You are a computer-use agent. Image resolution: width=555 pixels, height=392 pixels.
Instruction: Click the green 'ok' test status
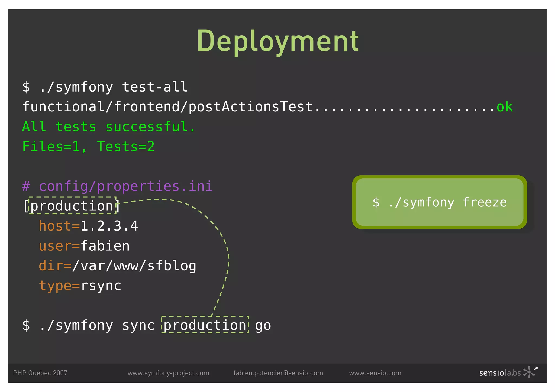pyautogui.click(x=505, y=107)
